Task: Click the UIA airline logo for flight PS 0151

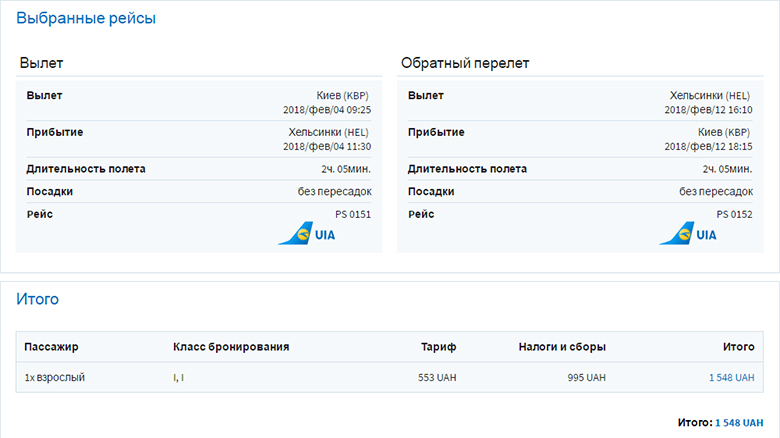Action: [x=307, y=235]
